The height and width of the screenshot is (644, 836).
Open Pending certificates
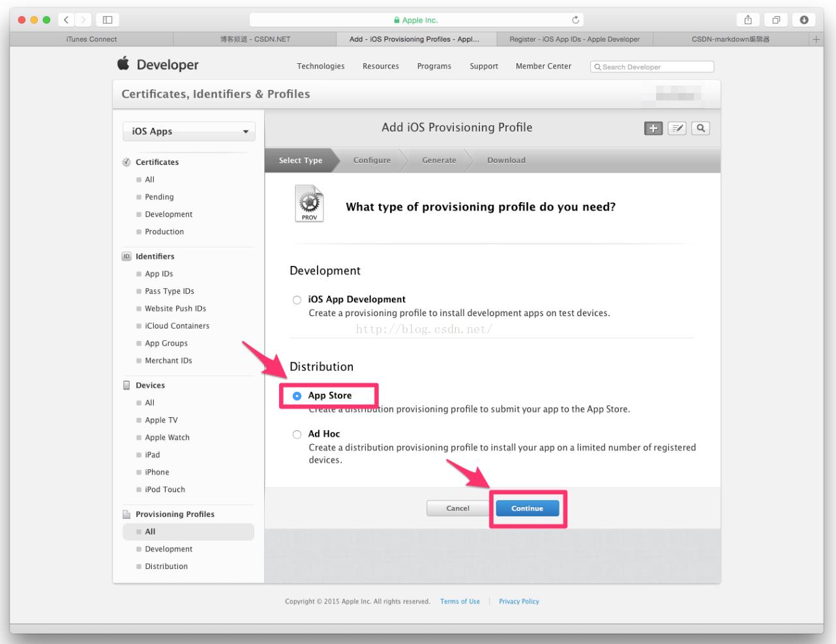(x=159, y=197)
